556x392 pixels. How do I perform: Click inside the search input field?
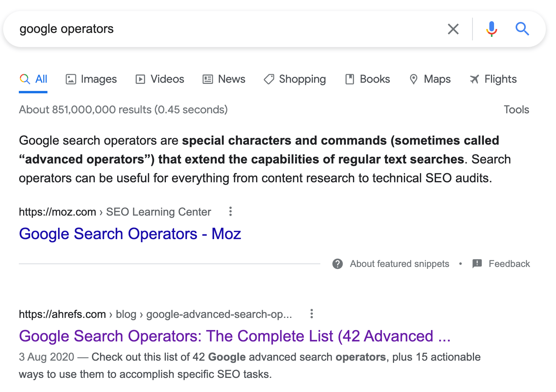[x=157, y=29]
